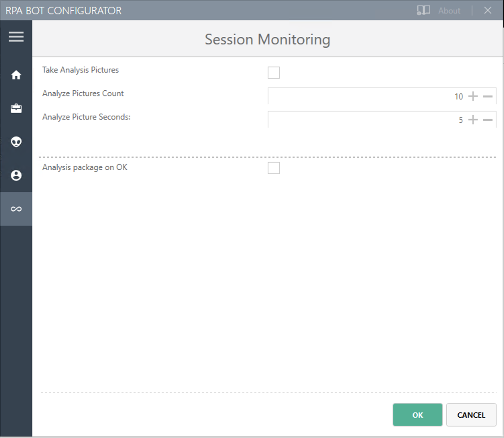Screen dimensions: 504x438
Task: Click the plus icon beside Analyze Pictures Count
Action: coord(473,96)
